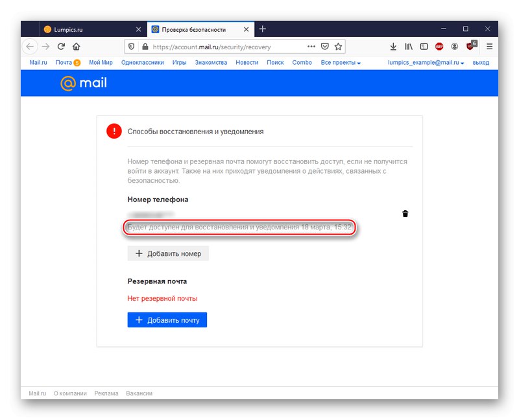Click the Добавить номер button
This screenshot has width=519, height=420.
coord(168,253)
